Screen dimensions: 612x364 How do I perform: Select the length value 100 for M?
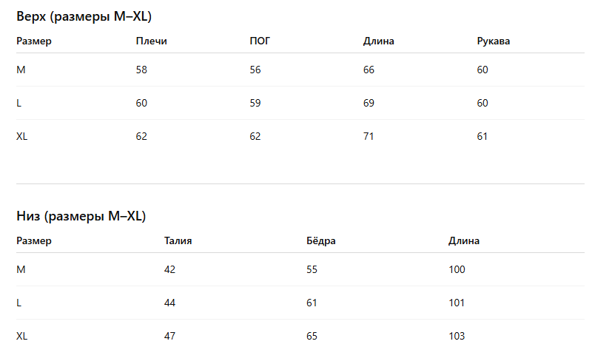point(457,269)
